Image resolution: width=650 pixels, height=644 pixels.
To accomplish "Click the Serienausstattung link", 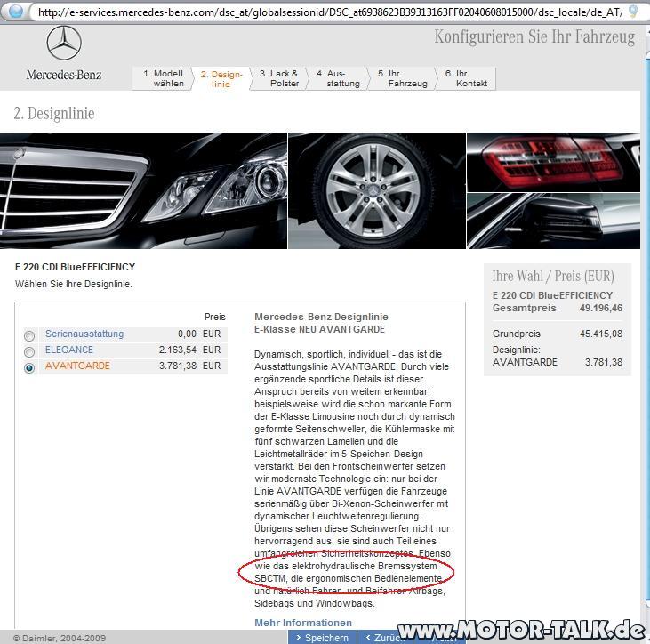I will coord(84,334).
